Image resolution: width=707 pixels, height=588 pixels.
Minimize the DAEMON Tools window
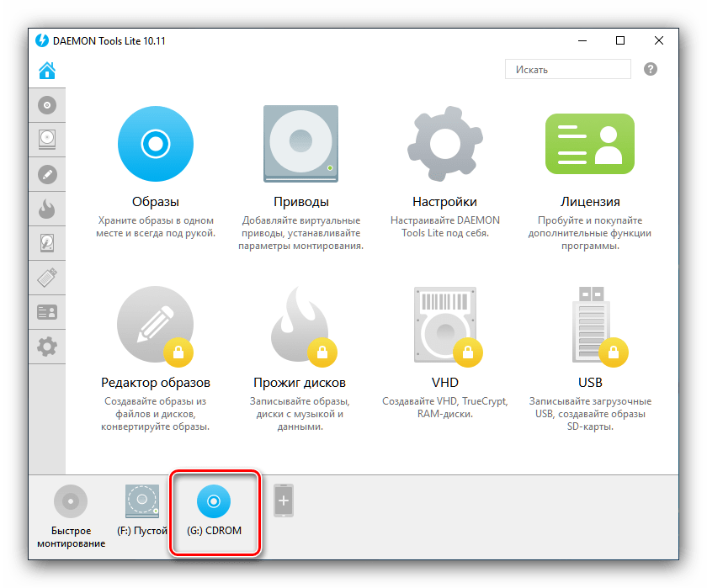[x=582, y=40]
